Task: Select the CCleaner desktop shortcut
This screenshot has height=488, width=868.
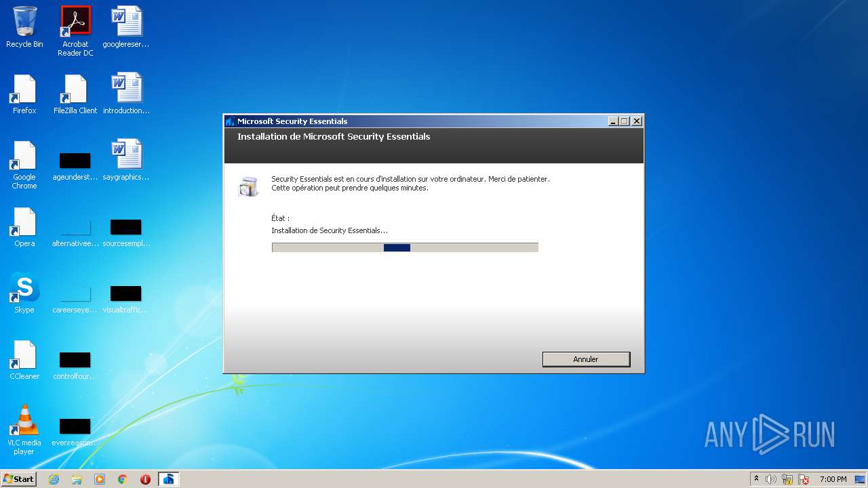Action: (x=24, y=360)
